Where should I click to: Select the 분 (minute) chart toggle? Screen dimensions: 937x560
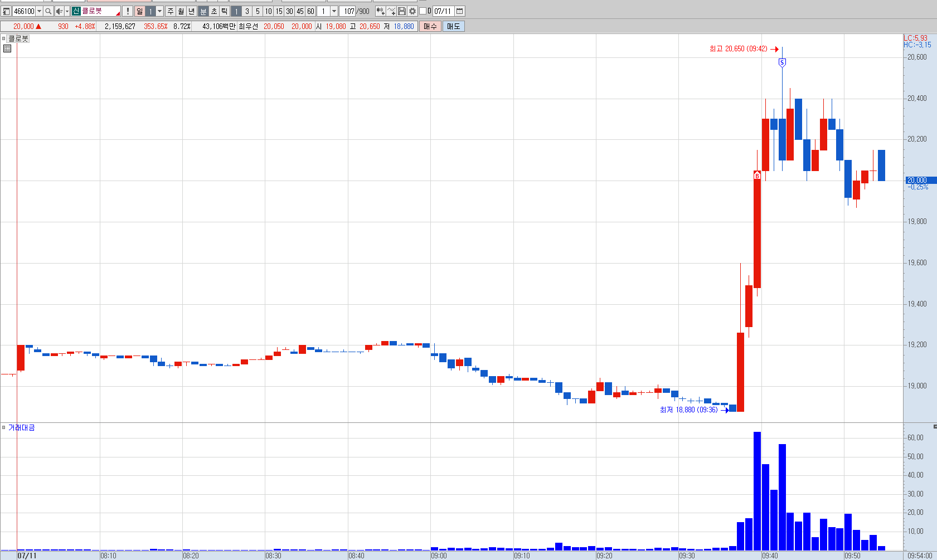click(x=203, y=11)
